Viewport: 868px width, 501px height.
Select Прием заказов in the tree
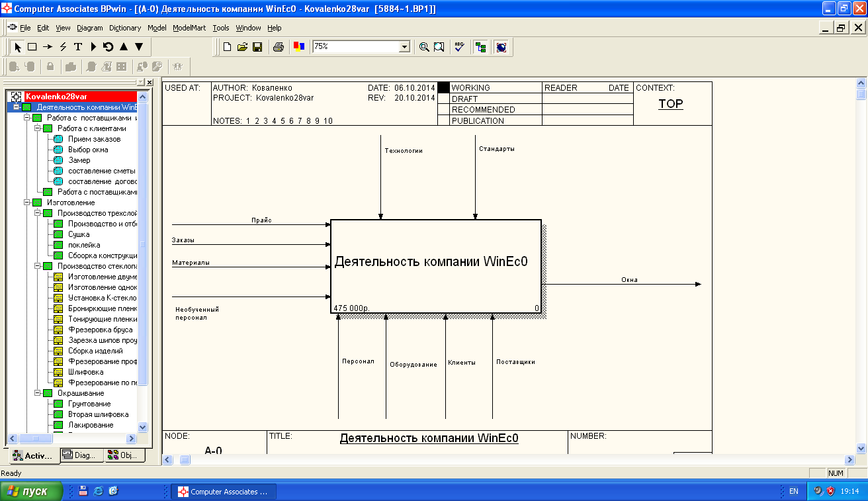(94, 139)
